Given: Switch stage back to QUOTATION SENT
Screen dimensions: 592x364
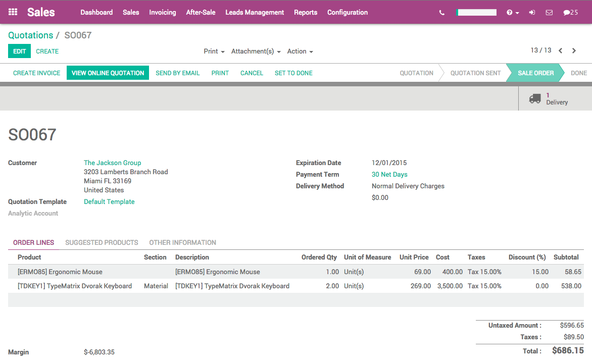Looking at the screenshot, I should (475, 72).
